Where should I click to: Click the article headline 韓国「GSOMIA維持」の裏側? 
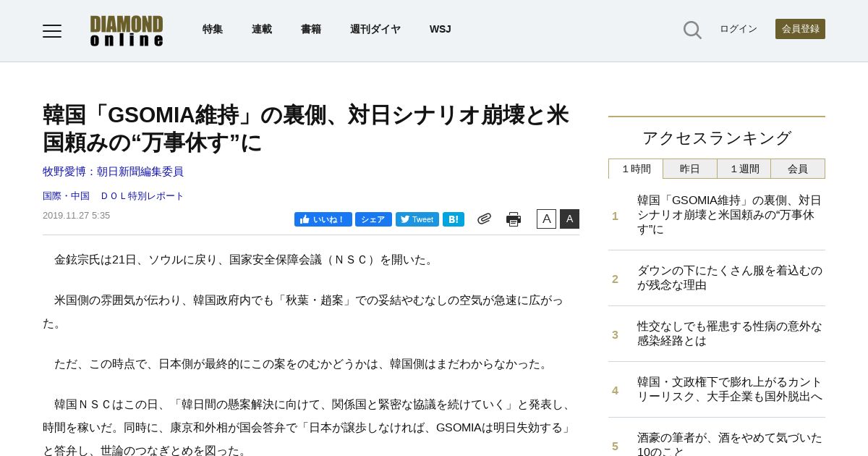tap(306, 129)
